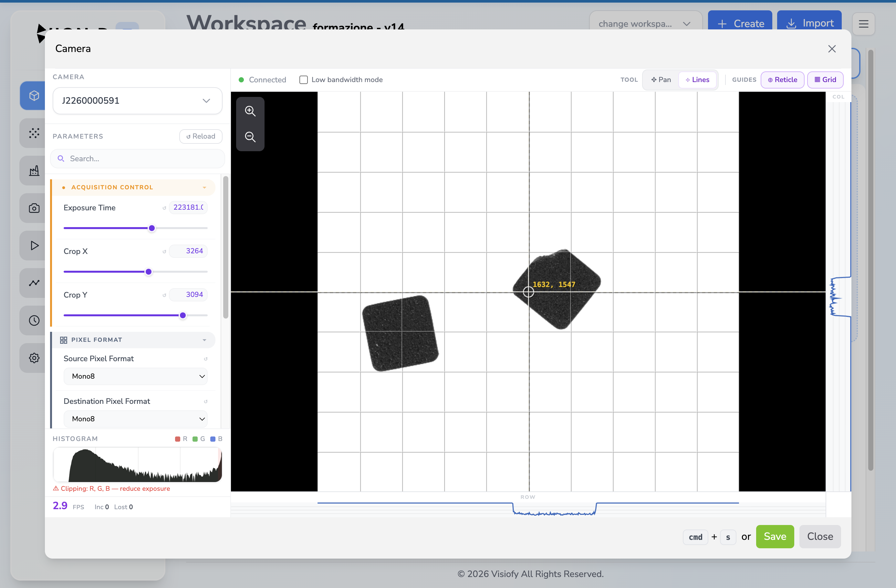The width and height of the screenshot is (896, 588).
Task: Click the Inc 0 counter
Action: [x=102, y=507]
